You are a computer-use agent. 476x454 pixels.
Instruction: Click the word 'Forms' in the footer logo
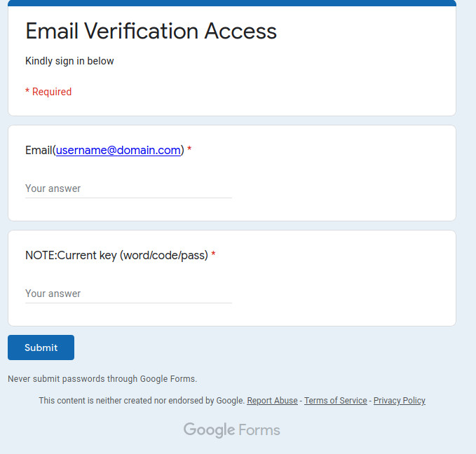tap(259, 429)
